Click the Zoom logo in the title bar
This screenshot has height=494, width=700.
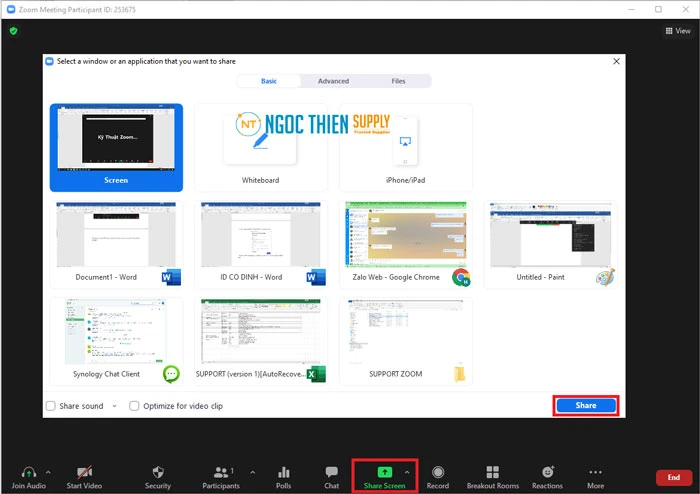(11, 9)
